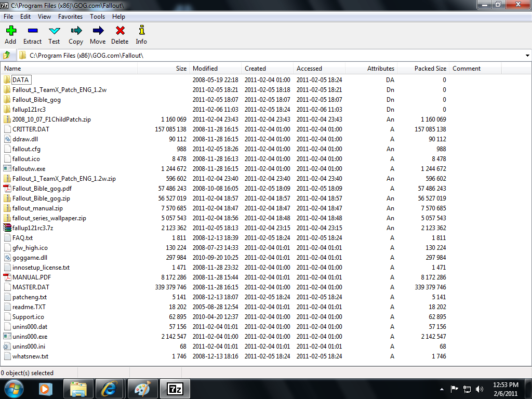Sort by Modified column header
This screenshot has width=532, height=399.
(x=216, y=69)
